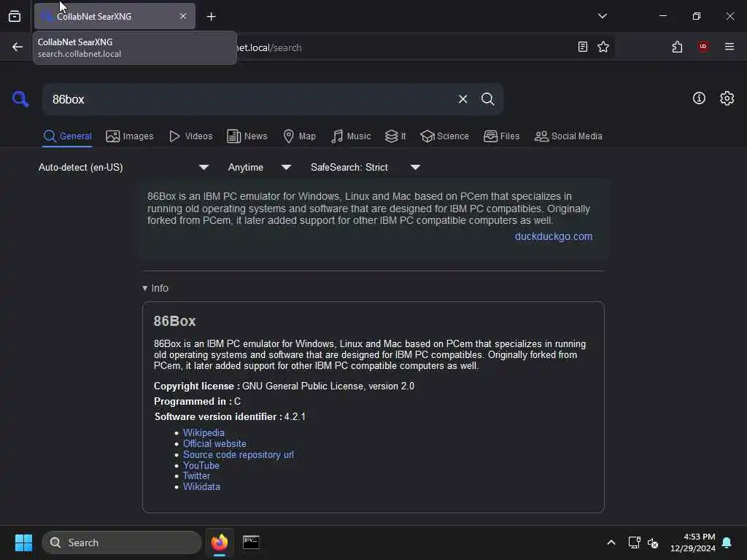Click Firefox icon in taskbar
This screenshot has width=747, height=560.
[x=220, y=542]
